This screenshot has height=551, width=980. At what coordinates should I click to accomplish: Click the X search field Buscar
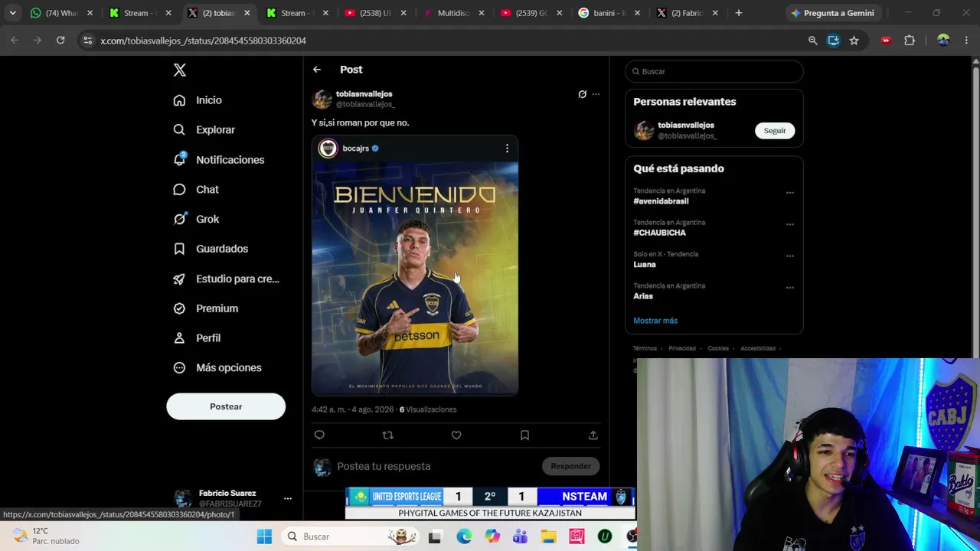[714, 71]
